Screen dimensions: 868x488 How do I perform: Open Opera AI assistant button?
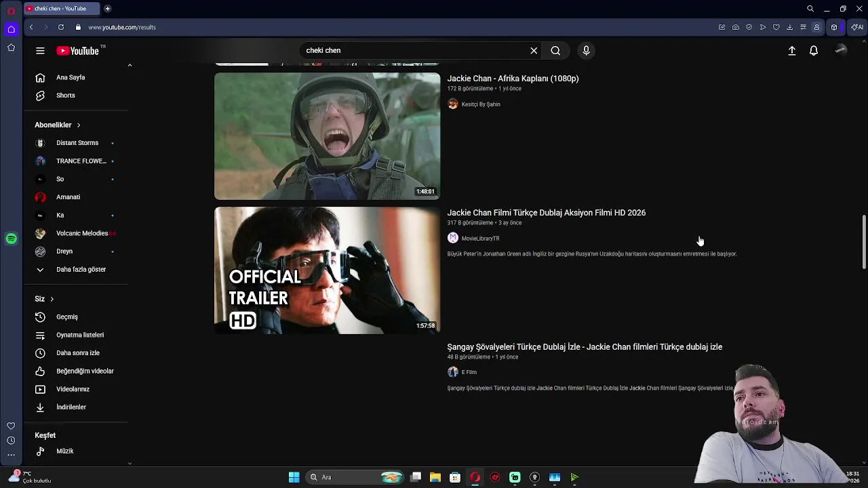[856, 27]
